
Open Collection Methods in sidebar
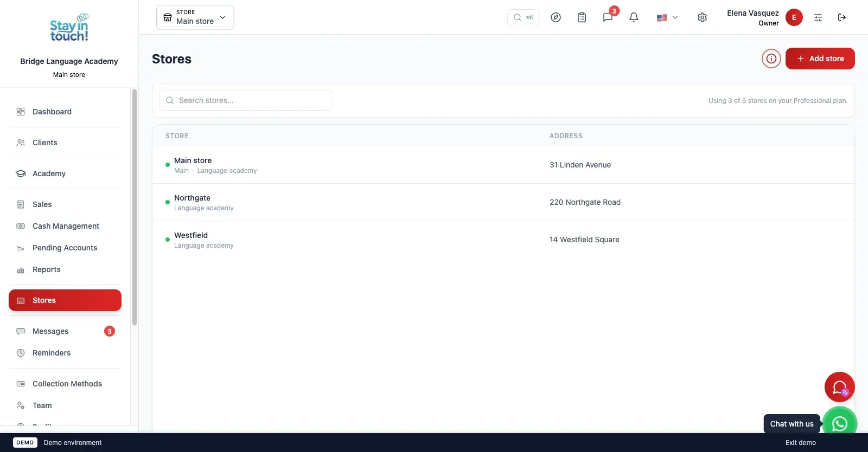(x=65, y=384)
